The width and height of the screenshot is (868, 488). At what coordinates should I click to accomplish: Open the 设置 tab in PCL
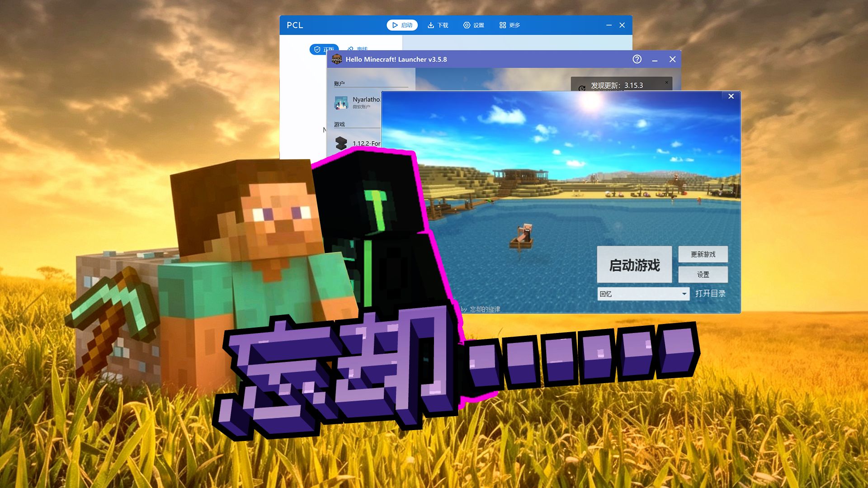(474, 25)
